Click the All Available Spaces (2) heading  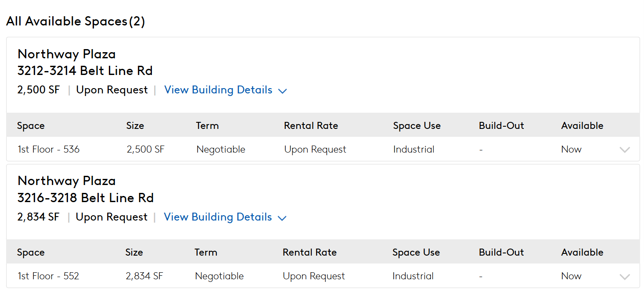(76, 21)
